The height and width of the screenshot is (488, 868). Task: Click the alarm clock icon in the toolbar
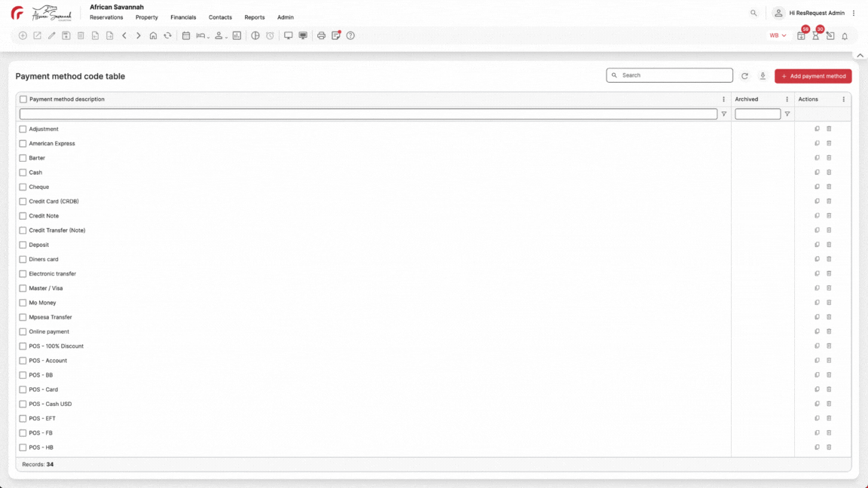270,35
